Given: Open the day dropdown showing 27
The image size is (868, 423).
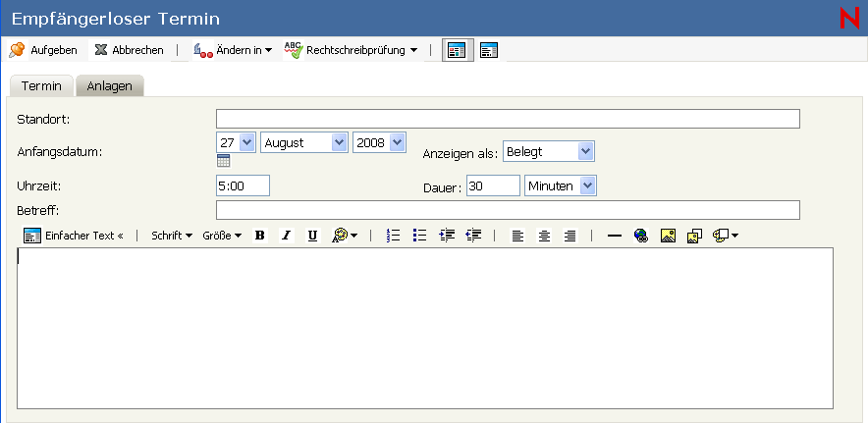Looking at the screenshot, I should click(x=236, y=142).
